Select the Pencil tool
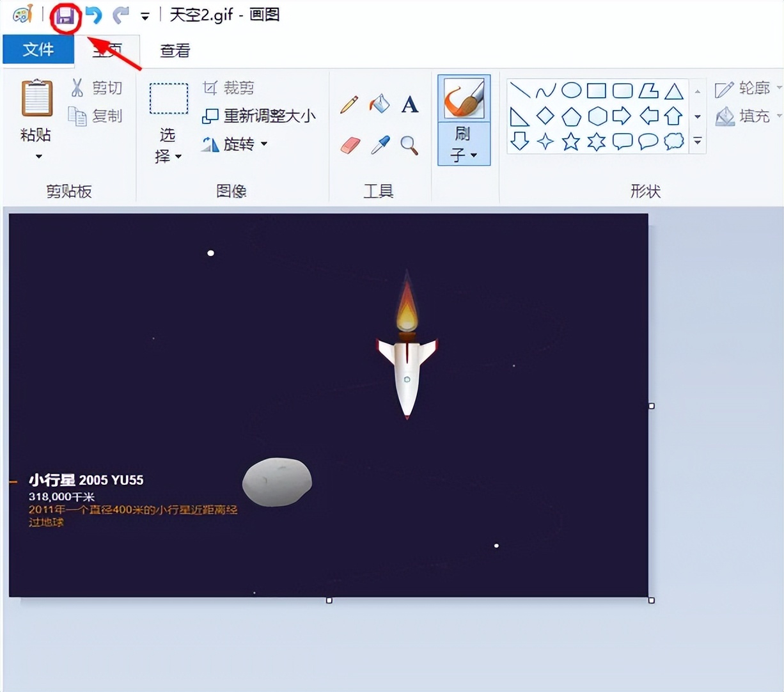Screen dimensions: 784x692 [x=349, y=104]
